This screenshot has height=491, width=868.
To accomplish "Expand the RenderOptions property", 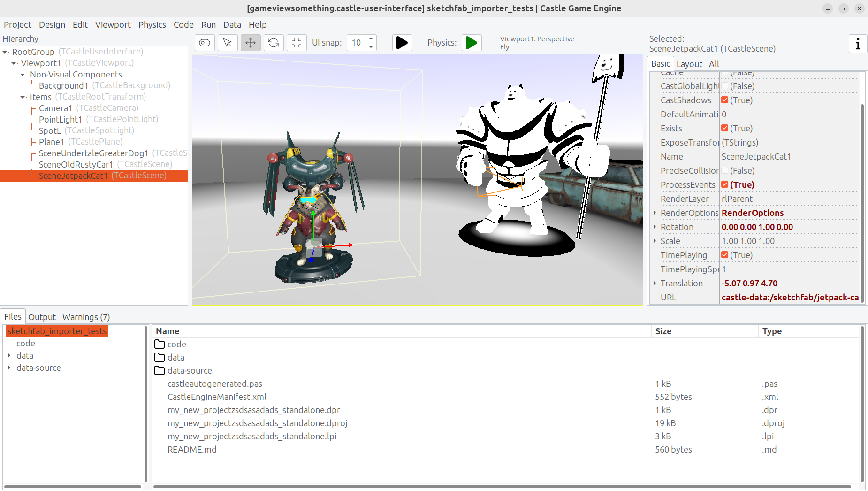I will click(655, 213).
